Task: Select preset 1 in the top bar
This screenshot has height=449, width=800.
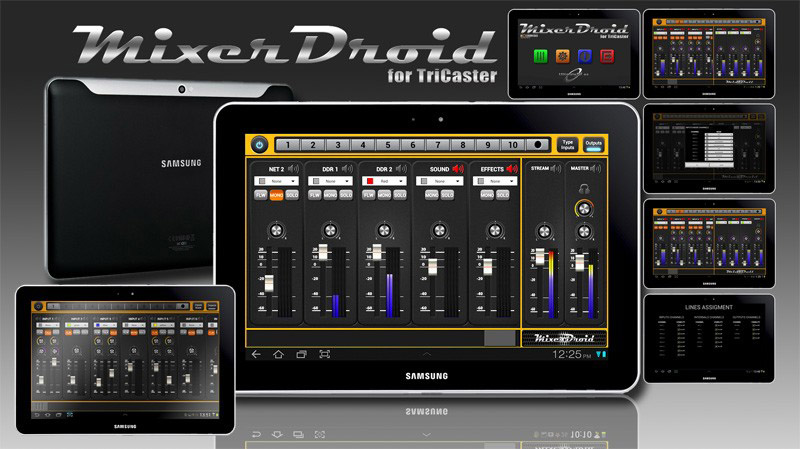Action: 288,145
